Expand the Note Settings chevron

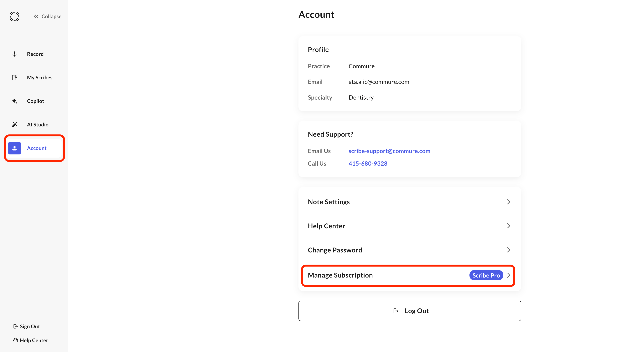point(508,202)
